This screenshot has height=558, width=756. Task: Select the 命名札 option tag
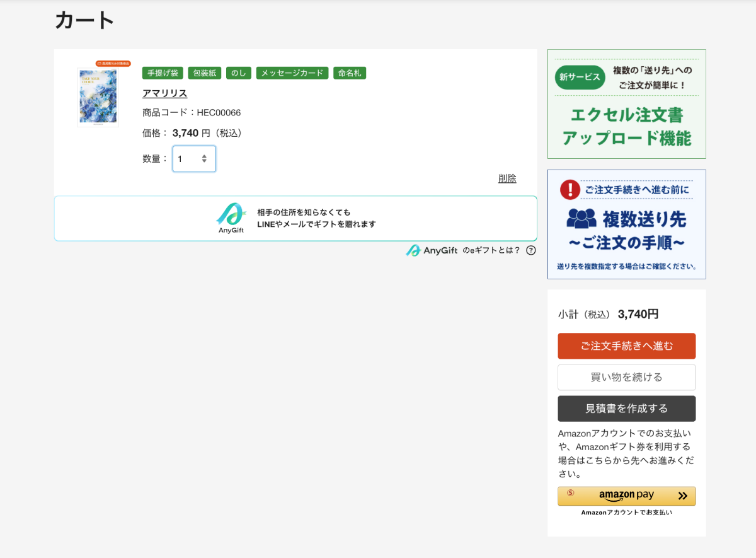click(350, 73)
